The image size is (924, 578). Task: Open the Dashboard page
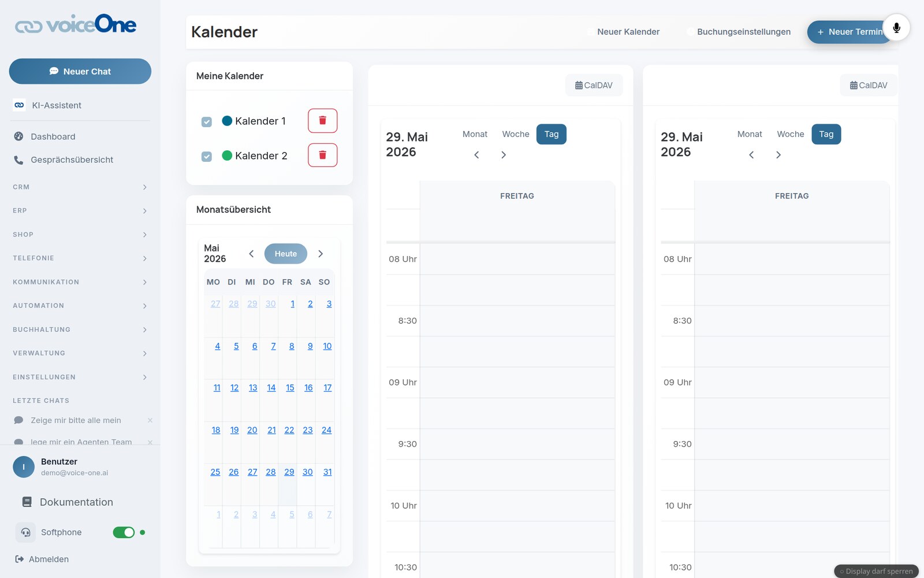coord(80,136)
